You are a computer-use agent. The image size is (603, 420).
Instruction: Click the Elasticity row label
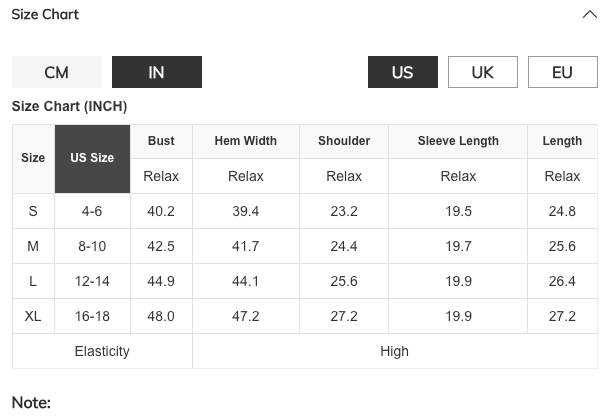[102, 351]
